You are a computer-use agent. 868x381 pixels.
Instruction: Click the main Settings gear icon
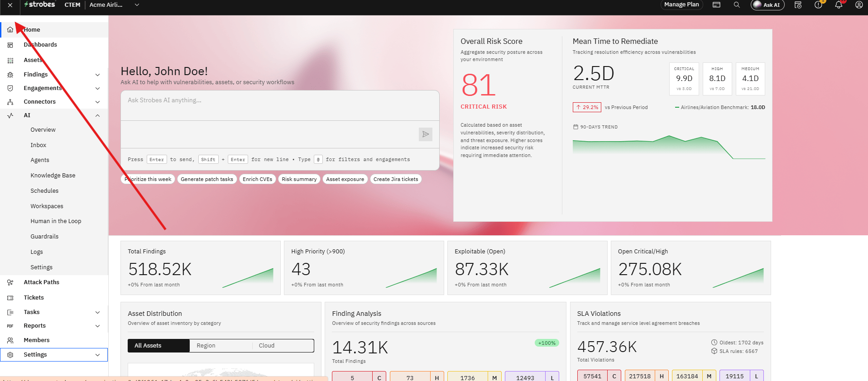(x=10, y=355)
